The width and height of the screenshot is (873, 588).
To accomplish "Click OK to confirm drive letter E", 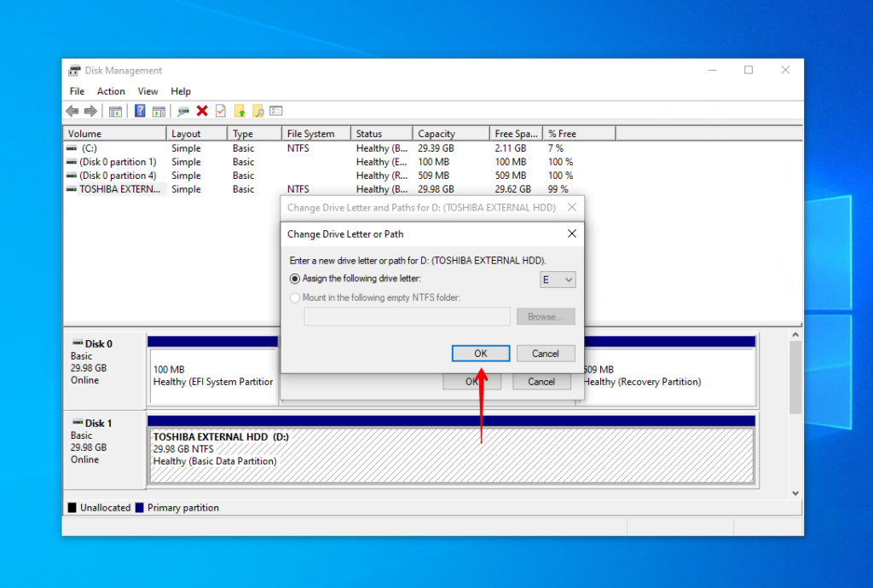I will click(x=480, y=353).
